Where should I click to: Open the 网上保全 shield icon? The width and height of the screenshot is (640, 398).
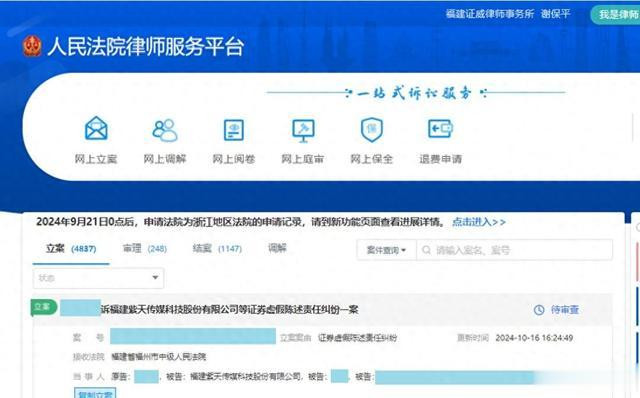coord(372,129)
